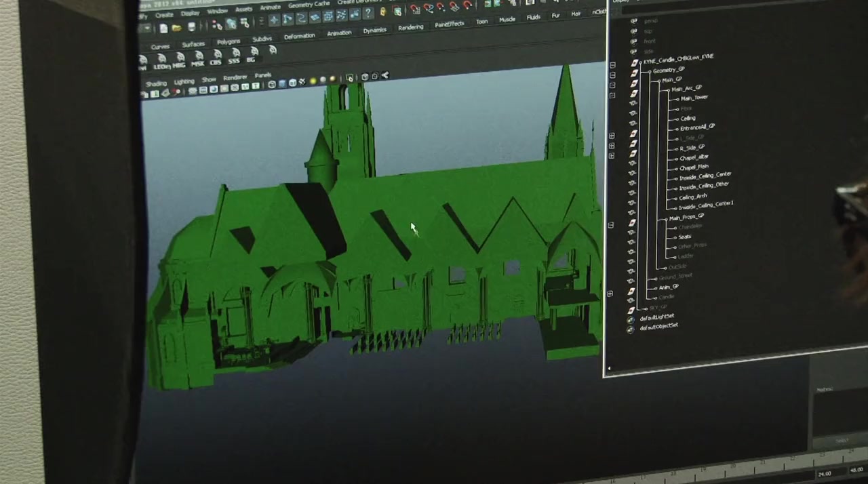Open the viewport Lighting menu

point(184,81)
